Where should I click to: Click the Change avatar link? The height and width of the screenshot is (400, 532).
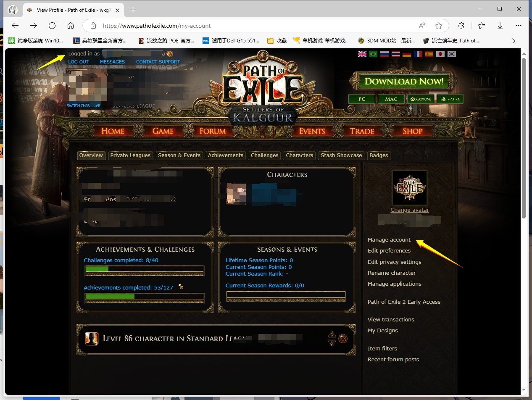[x=410, y=210]
